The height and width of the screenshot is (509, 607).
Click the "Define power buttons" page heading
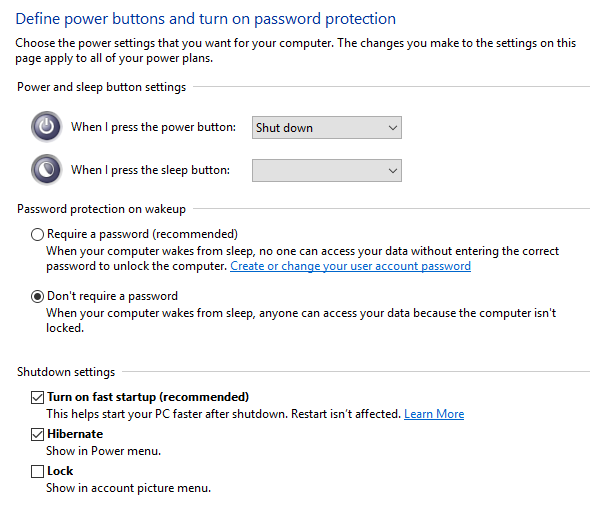[x=206, y=19]
